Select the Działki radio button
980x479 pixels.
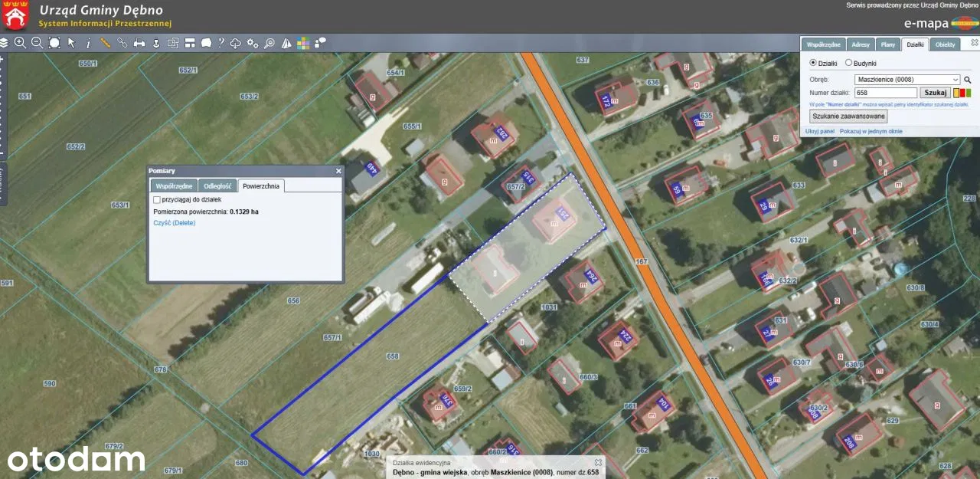[813, 63]
